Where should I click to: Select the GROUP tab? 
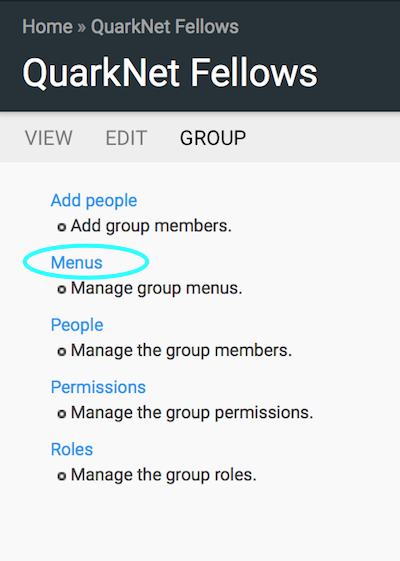point(213,138)
